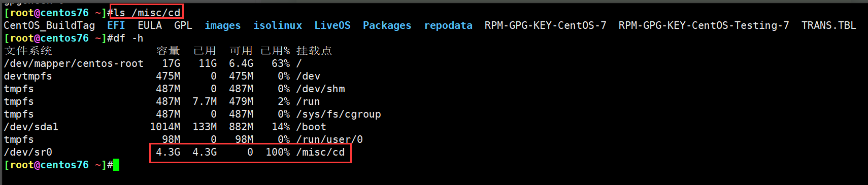This screenshot has height=185, width=868.
Task: Click the CentOS_BuildTag file name
Action: (x=49, y=25)
